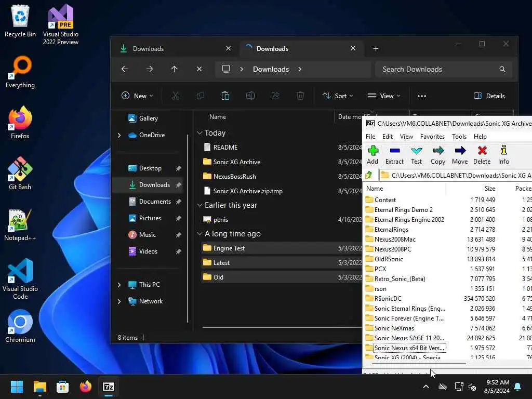Open Microsoft Store from the taskbar

pos(62,387)
